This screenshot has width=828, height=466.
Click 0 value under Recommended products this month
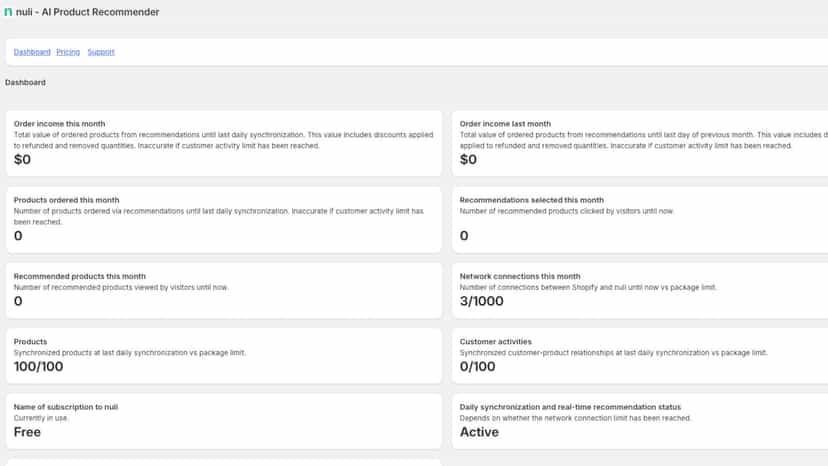[18, 301]
